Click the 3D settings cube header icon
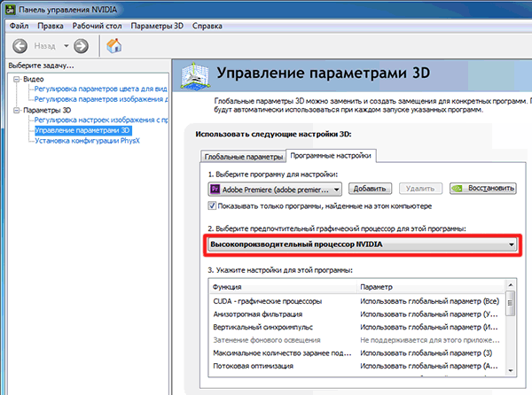 (194, 75)
